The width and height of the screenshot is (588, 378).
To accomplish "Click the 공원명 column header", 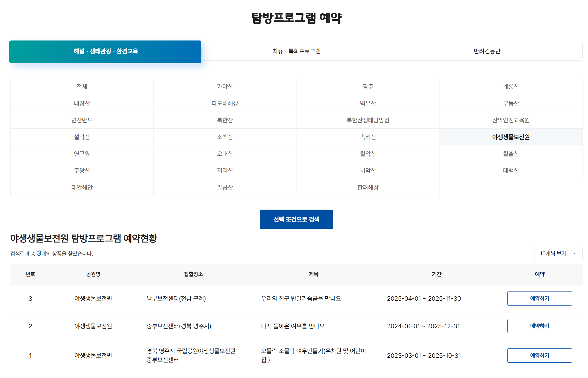I will (x=93, y=274).
